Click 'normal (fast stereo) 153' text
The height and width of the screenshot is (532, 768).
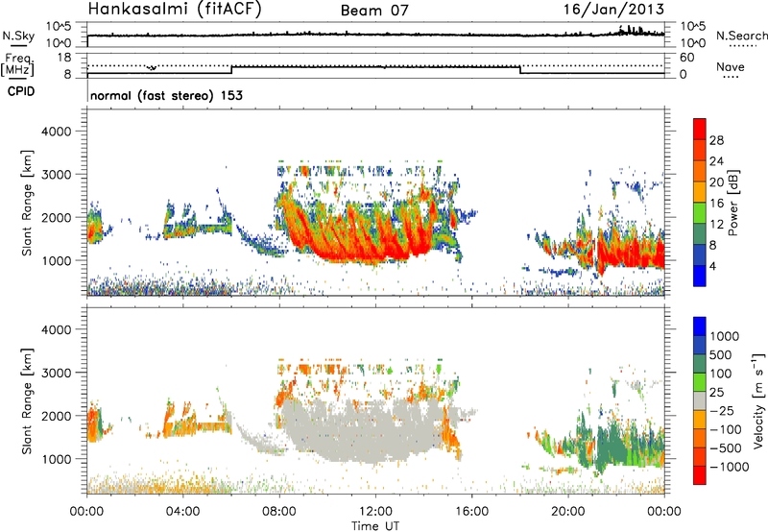[166, 96]
